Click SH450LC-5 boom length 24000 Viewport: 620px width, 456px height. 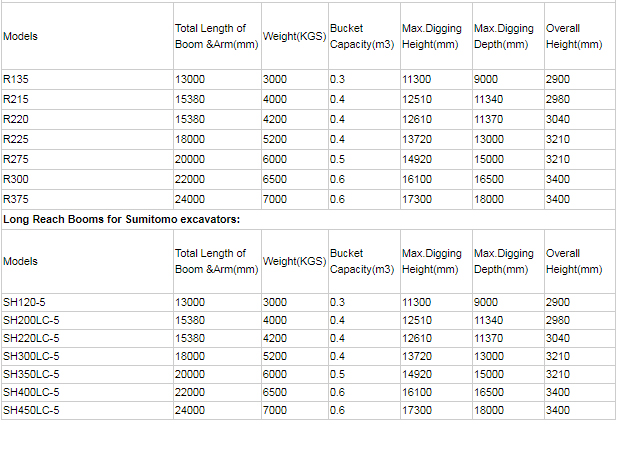190,410
